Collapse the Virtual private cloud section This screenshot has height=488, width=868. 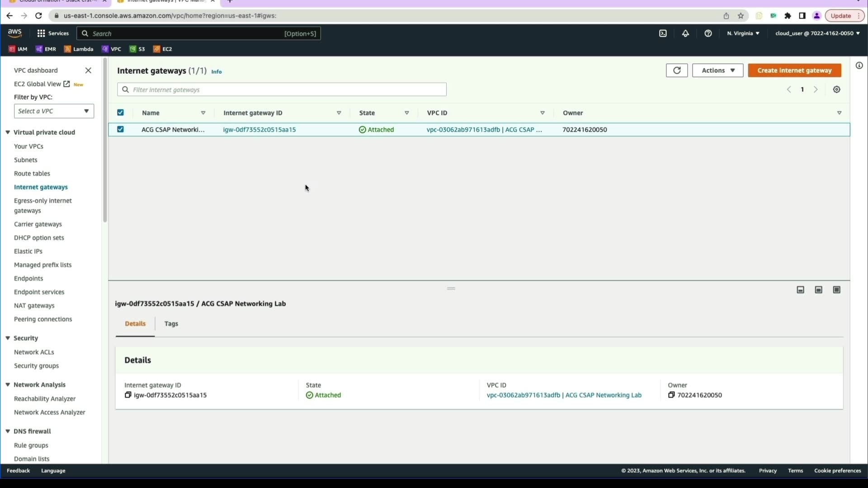point(8,132)
